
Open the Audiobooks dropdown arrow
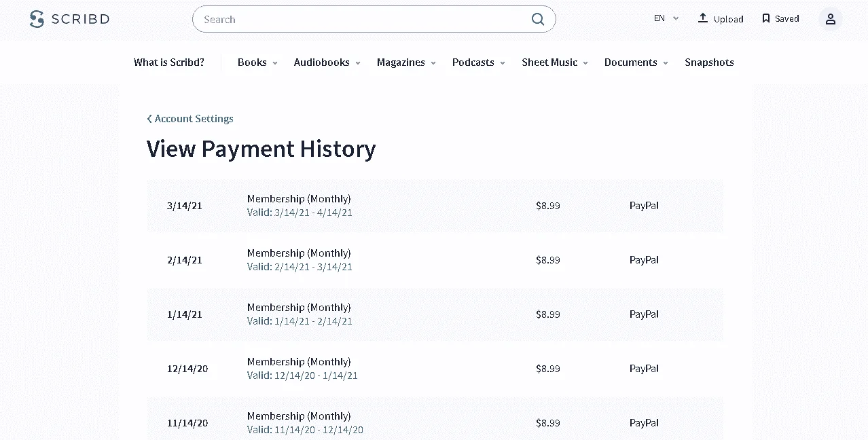[x=358, y=63]
